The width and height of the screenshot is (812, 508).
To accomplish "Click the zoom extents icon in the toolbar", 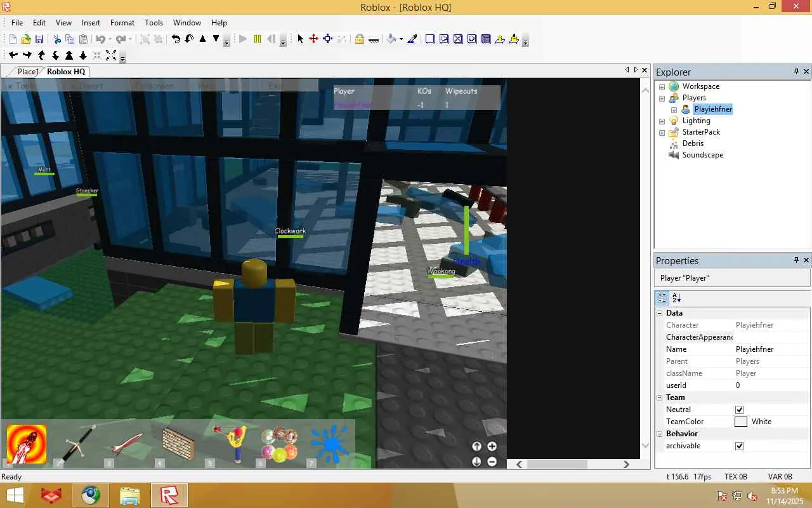I will 110,55.
